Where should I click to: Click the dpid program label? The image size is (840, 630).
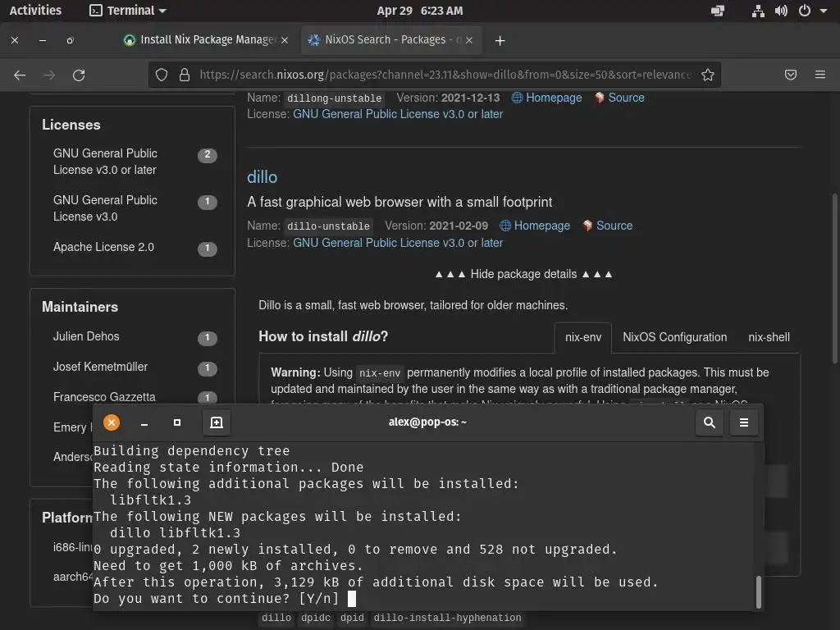[352, 619]
